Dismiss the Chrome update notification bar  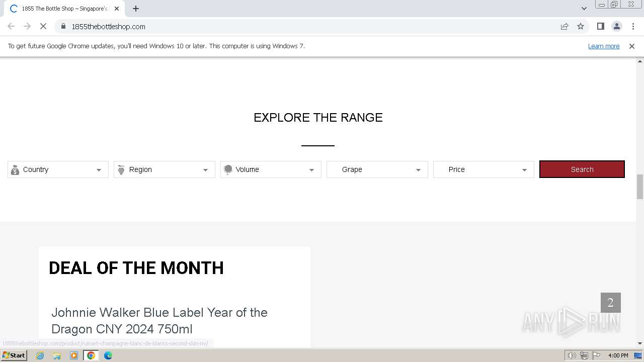[632, 46]
